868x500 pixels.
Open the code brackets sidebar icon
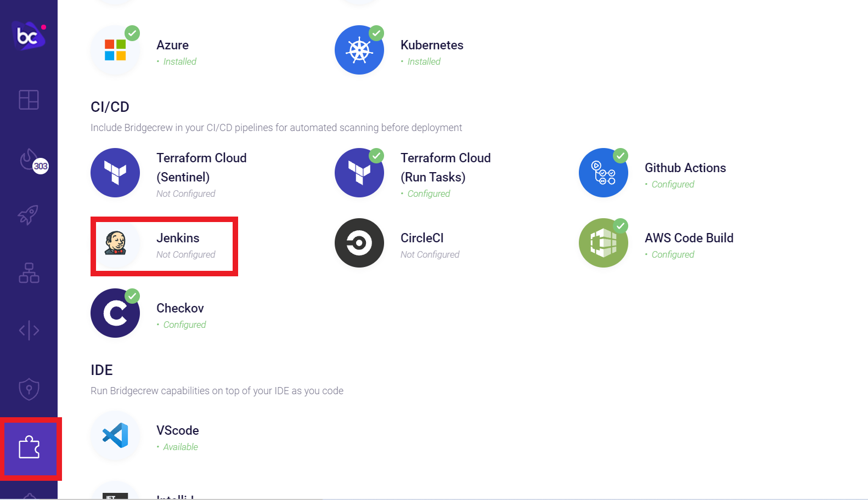coord(29,331)
